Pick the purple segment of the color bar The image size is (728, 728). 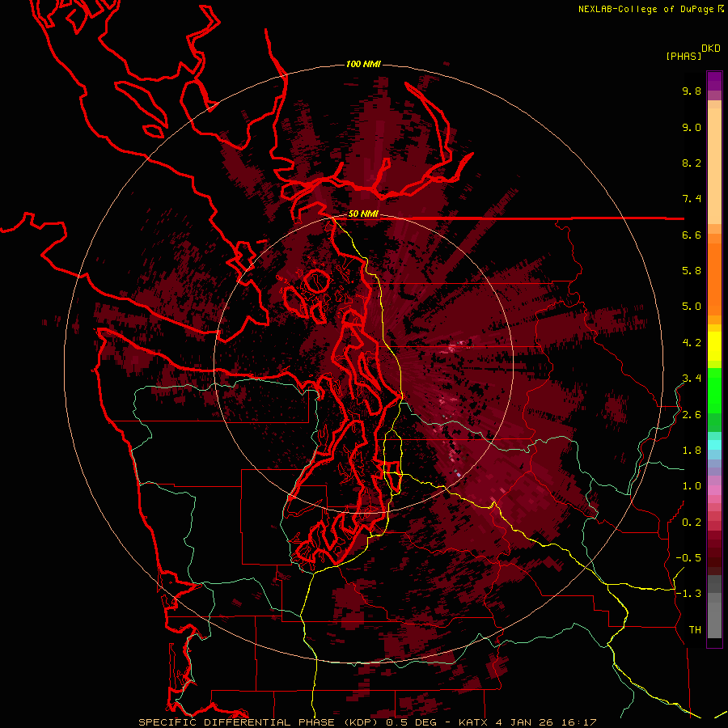714,82
